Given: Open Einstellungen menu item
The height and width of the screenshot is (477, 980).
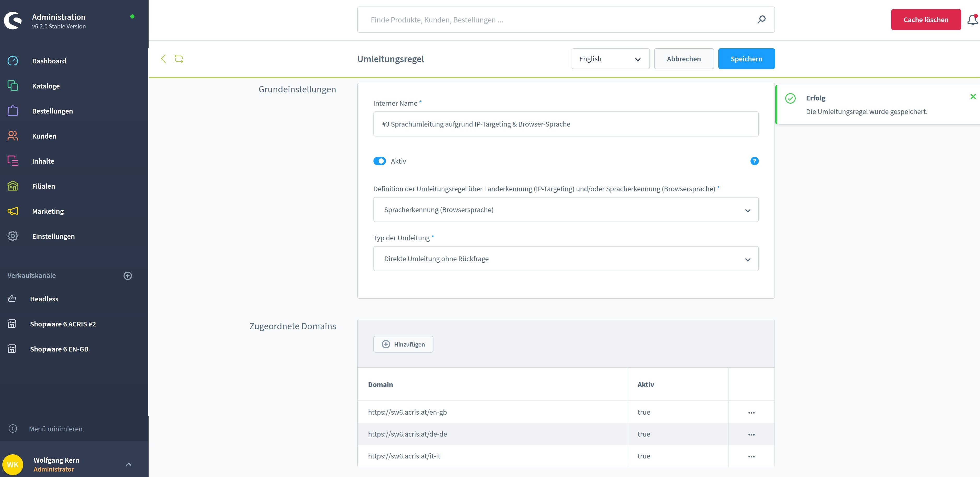Looking at the screenshot, I should click(53, 236).
